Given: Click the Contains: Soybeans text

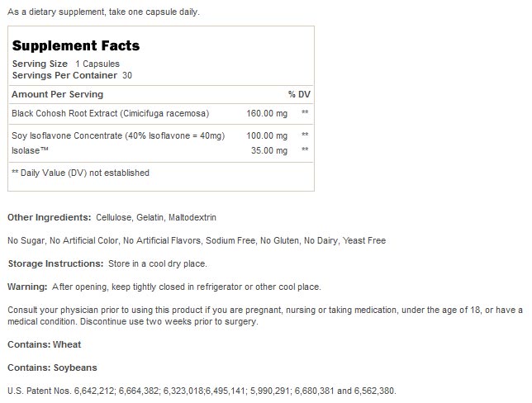Looking at the screenshot, I should coord(51,367).
